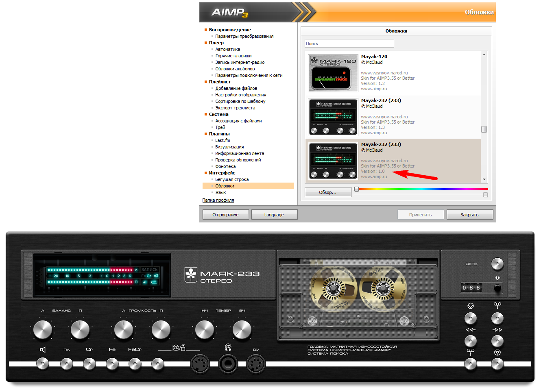This screenshot has height=392, width=541.
Task: Click the repeat icon in the level display
Action: pos(154,282)
